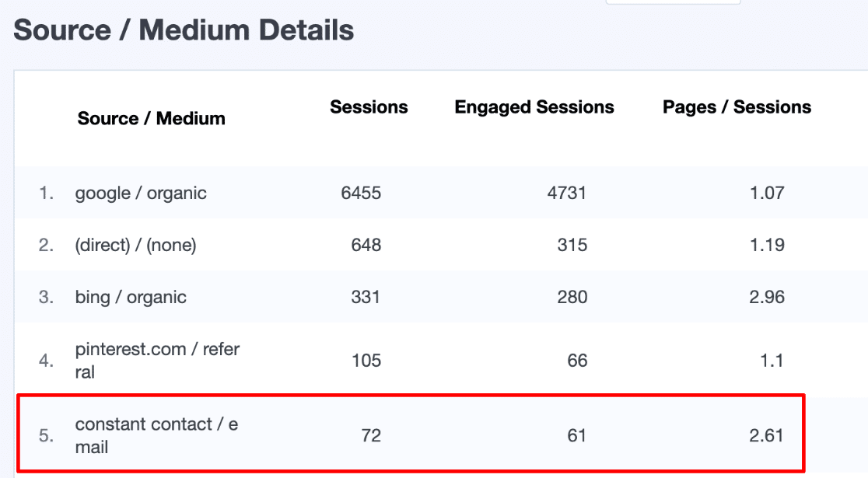868x478 pixels.
Task: Sort by Engaged Sessions header
Action: 534,107
